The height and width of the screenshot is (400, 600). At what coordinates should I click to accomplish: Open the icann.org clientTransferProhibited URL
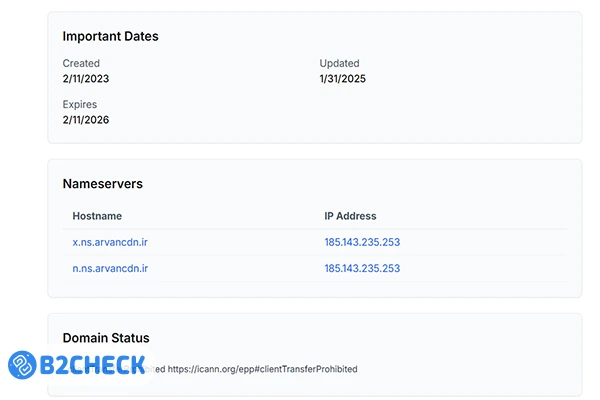pyautogui.click(x=262, y=369)
